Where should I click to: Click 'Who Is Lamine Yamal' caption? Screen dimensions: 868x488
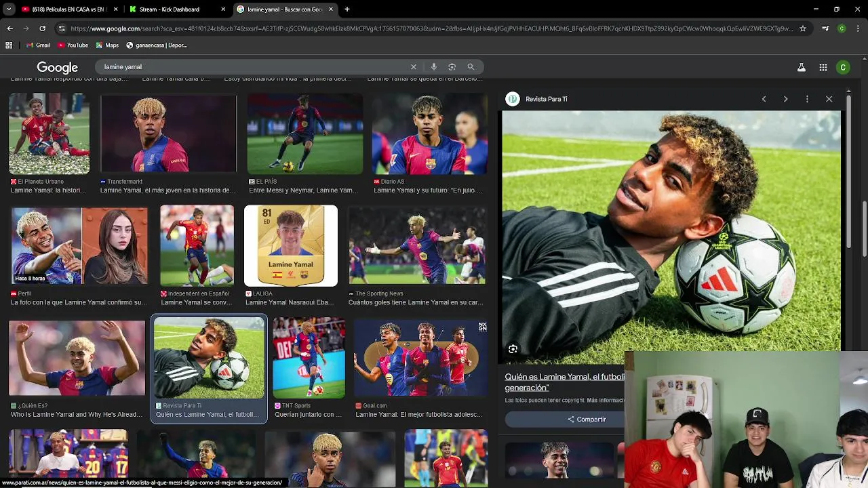[77, 414]
